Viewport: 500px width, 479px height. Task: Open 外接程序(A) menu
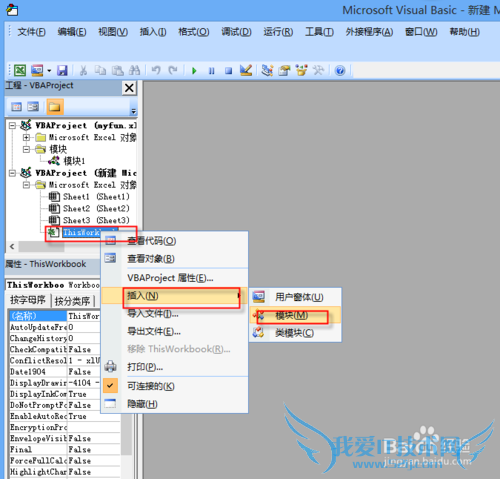(x=369, y=32)
